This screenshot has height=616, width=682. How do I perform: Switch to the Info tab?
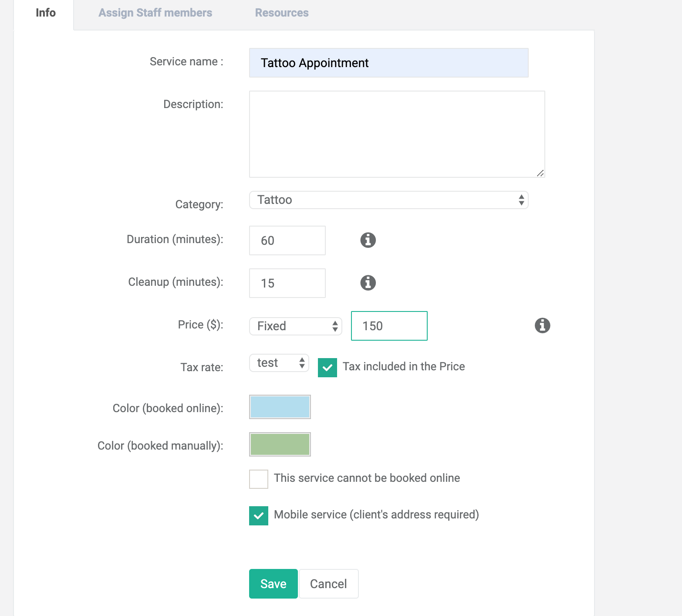coord(46,13)
